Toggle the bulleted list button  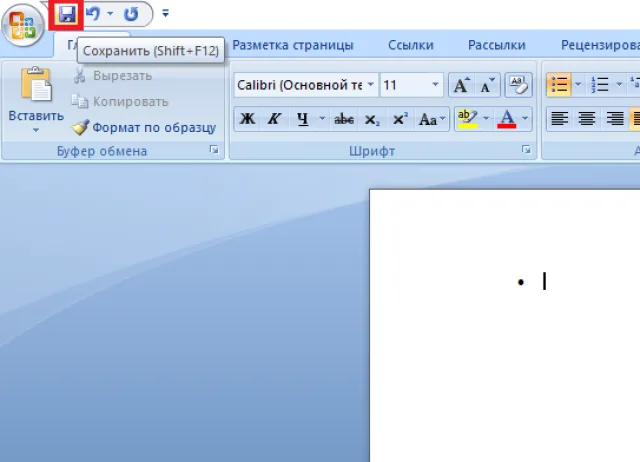[x=559, y=84]
